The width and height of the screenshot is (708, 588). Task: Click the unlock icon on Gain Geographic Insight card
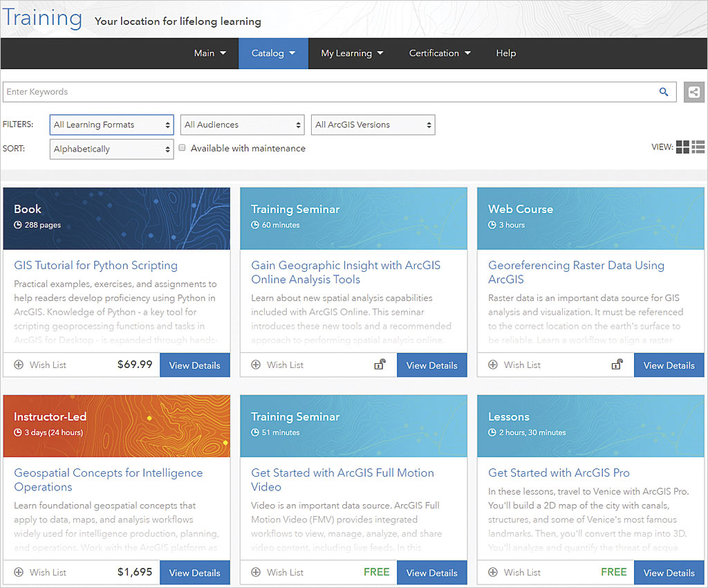coord(380,364)
